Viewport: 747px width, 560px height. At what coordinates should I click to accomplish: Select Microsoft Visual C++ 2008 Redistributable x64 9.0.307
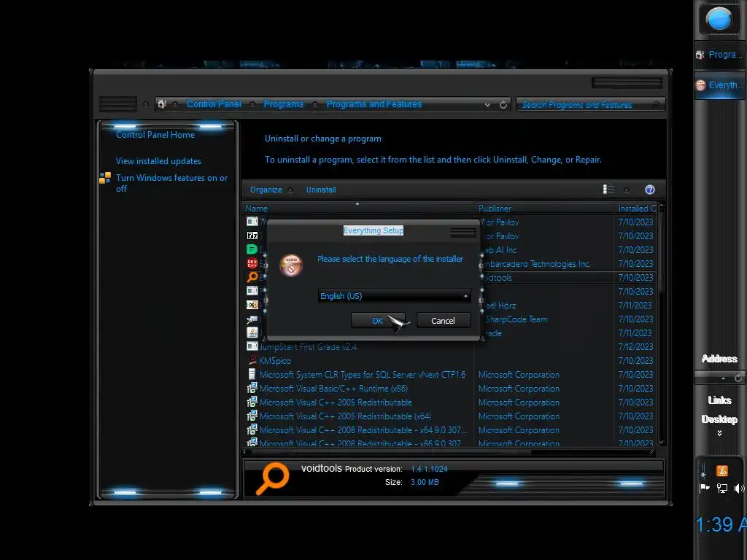tap(363, 429)
